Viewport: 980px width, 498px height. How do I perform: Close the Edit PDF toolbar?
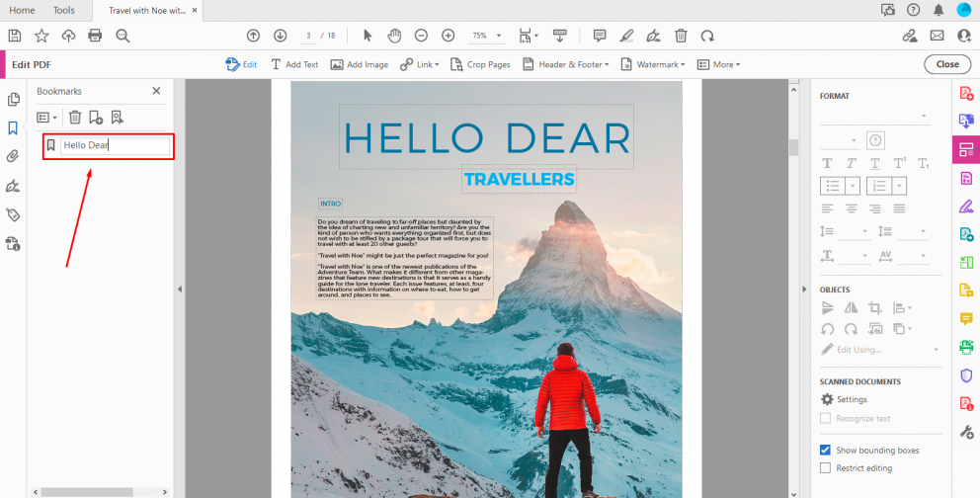click(947, 64)
